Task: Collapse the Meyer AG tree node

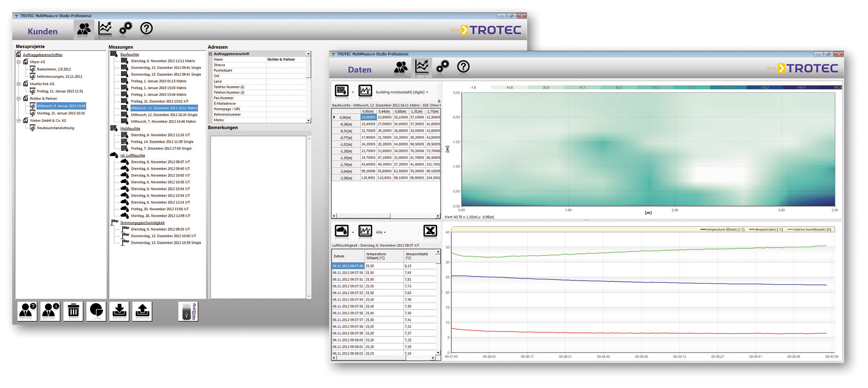Action: point(19,62)
